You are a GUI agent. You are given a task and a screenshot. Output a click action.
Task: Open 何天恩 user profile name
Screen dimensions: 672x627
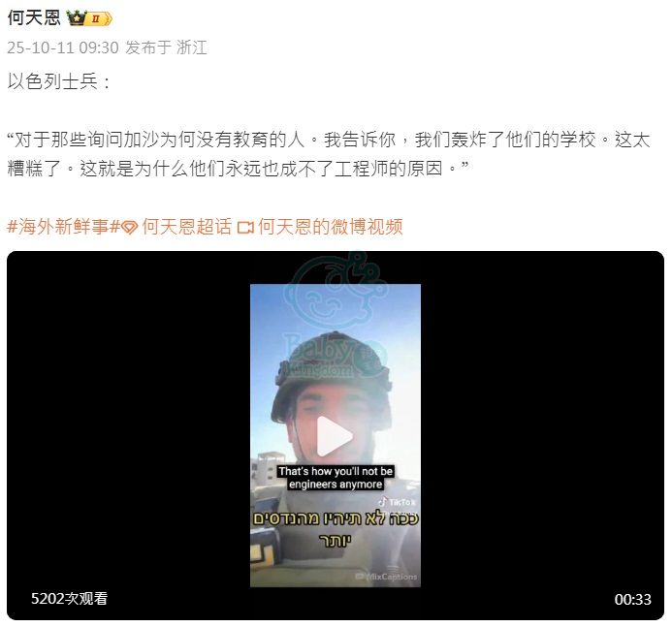[x=34, y=18]
